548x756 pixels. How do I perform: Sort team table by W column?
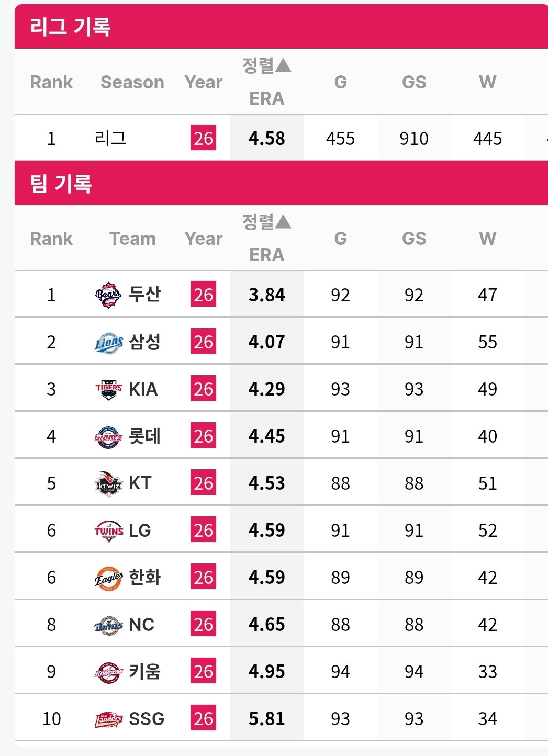(487, 239)
